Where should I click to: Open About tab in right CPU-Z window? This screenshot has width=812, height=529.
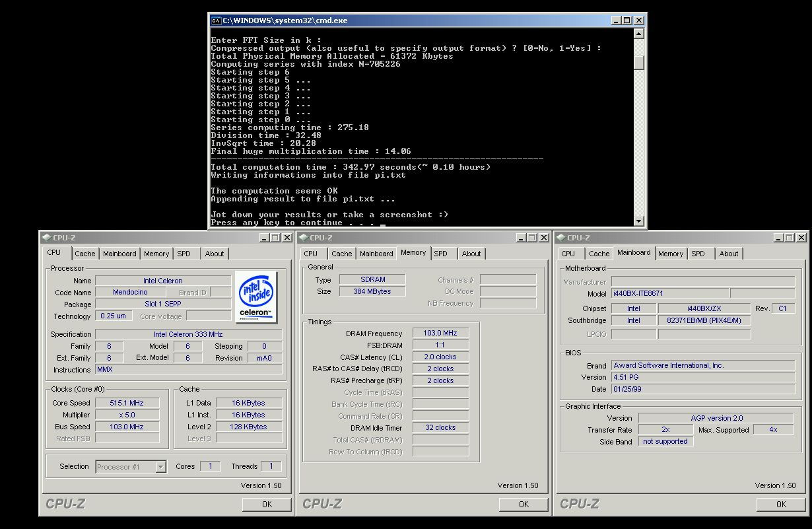[729, 254]
